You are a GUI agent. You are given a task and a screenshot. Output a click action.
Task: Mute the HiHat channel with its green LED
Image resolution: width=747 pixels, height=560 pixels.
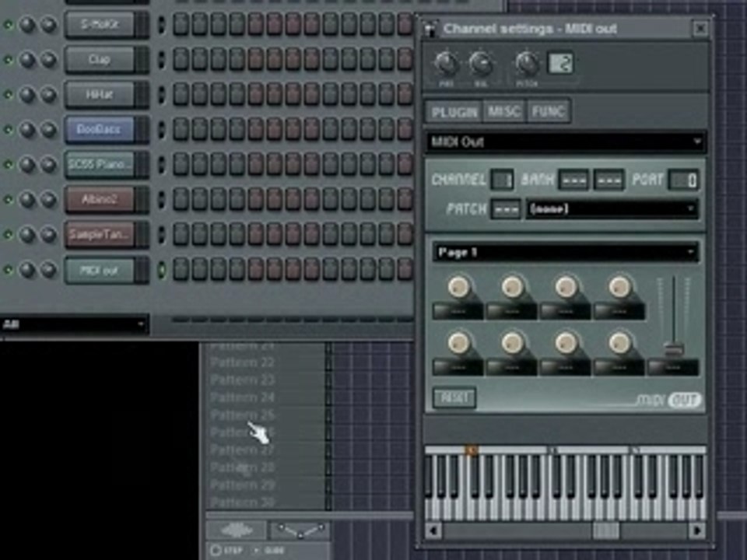8,94
